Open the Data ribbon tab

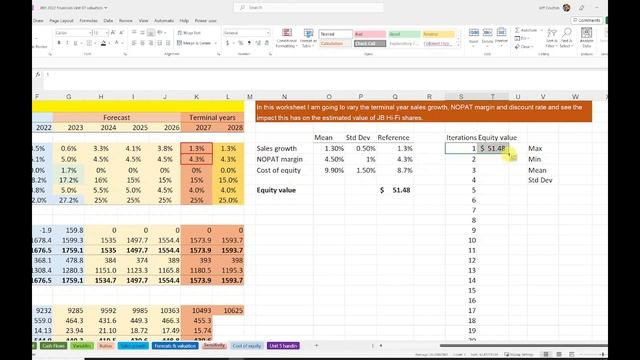point(108,20)
